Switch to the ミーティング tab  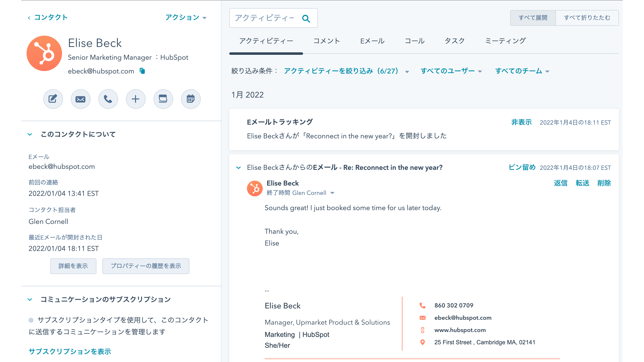505,41
